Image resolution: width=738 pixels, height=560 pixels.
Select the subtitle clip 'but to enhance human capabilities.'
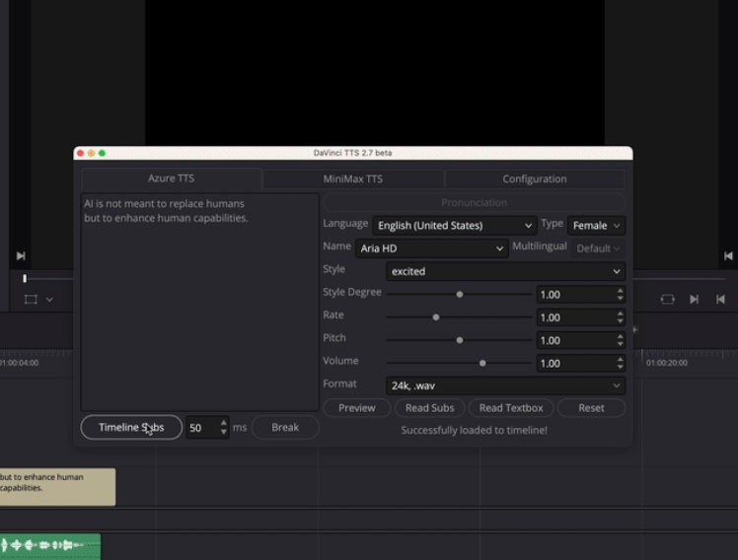click(57, 487)
